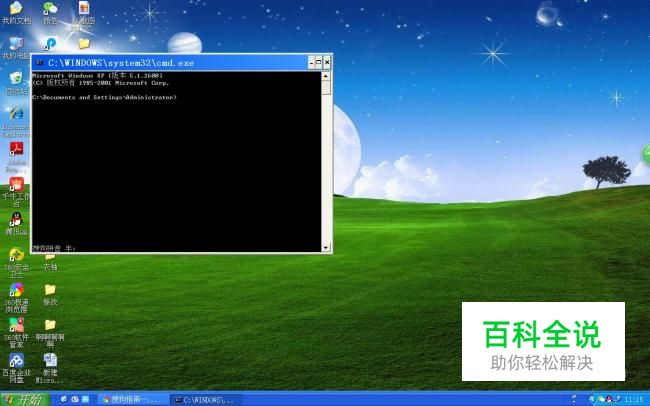Open the Qianniu (千牛工作台) workbench shortcut
The height and width of the screenshot is (406, 650).
pyautogui.click(x=16, y=192)
